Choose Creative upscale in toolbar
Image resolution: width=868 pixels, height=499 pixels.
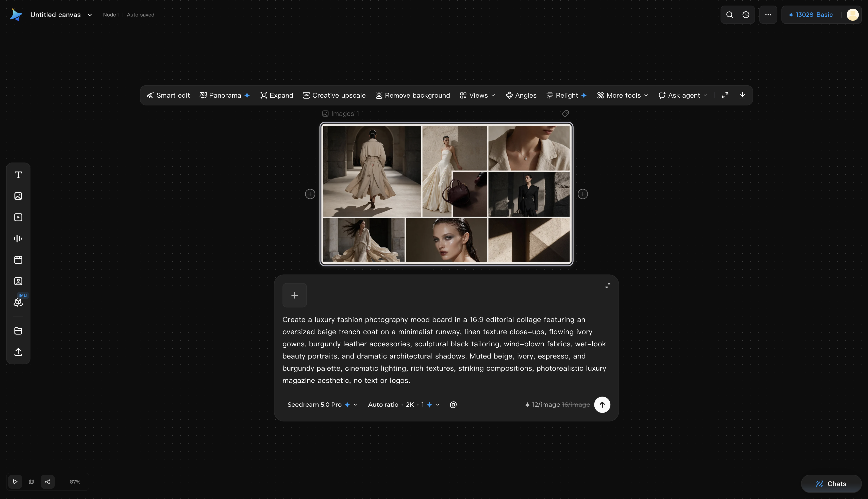tap(334, 95)
